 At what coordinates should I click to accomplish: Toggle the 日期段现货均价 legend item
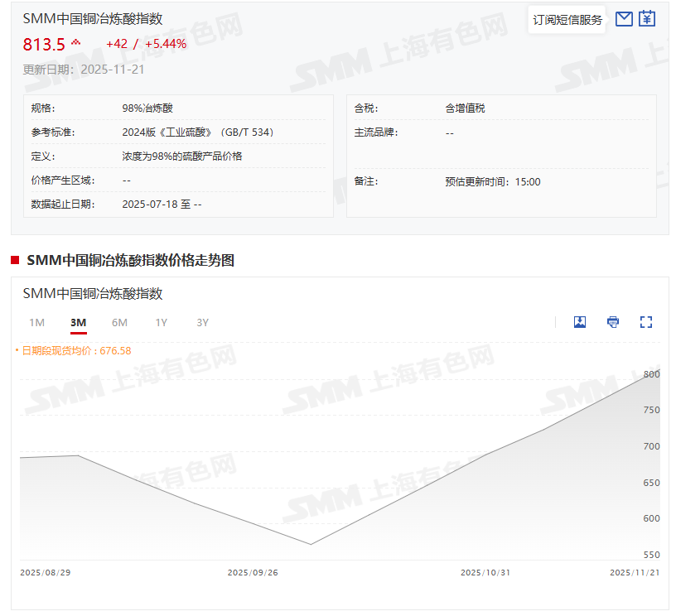tap(73, 350)
